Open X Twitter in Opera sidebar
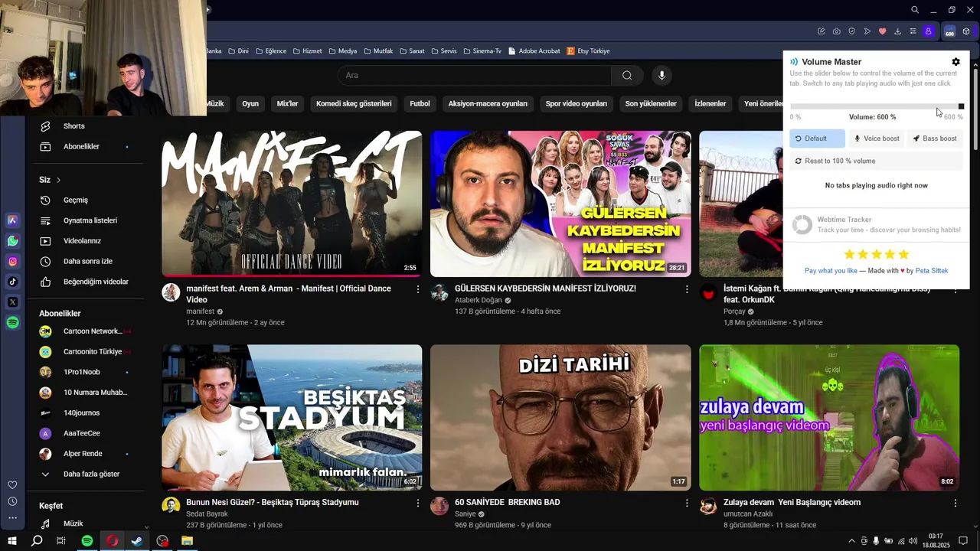This screenshot has height=551, width=980. click(x=13, y=302)
